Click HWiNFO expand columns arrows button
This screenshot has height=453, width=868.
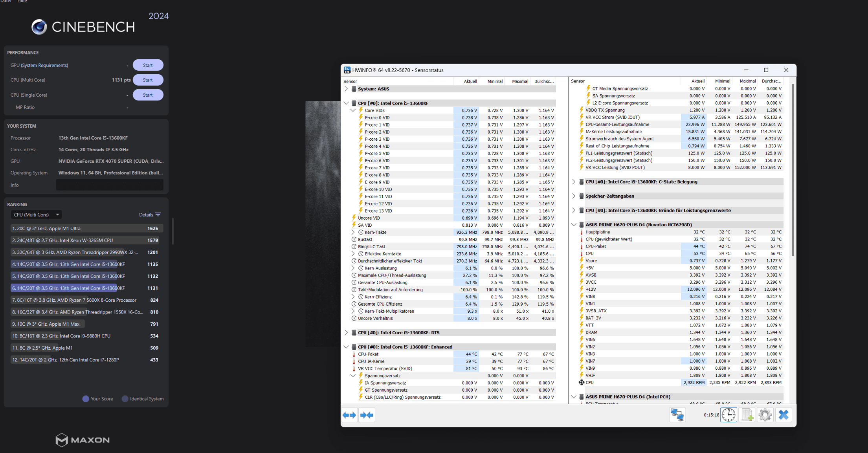click(349, 415)
